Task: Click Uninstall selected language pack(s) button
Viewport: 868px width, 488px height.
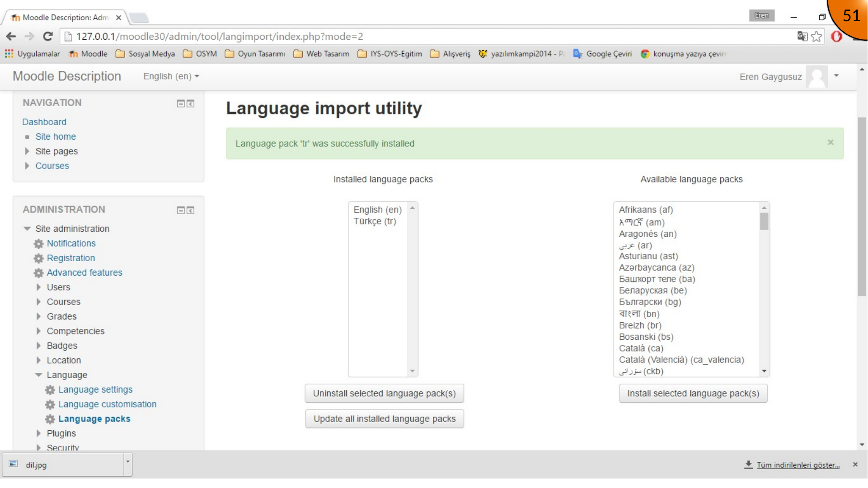Action: coord(384,394)
